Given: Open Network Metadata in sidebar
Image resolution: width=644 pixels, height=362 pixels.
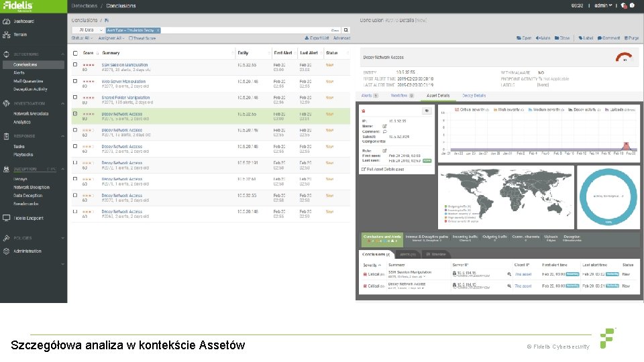Looking at the screenshot, I should click(x=31, y=114).
